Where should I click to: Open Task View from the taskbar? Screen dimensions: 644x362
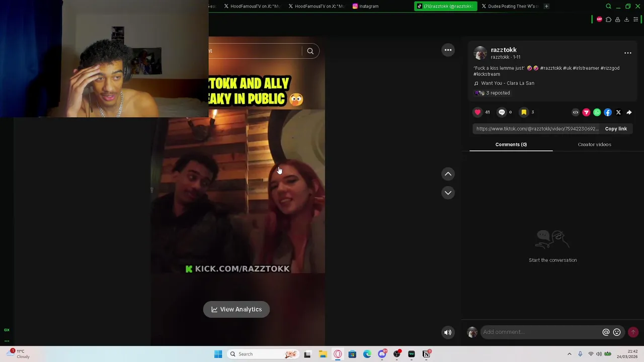coord(307,354)
